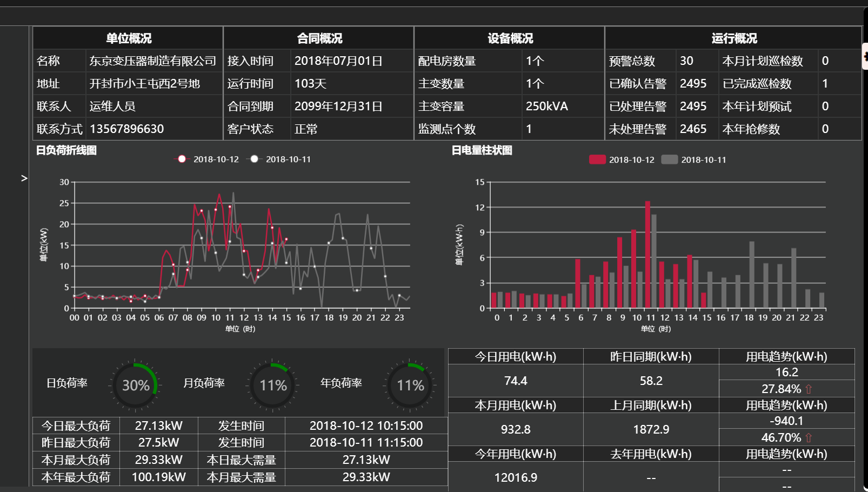Screen dimensions: 868x492
Task: Click the 日负荷率 label
Action: click(66, 383)
